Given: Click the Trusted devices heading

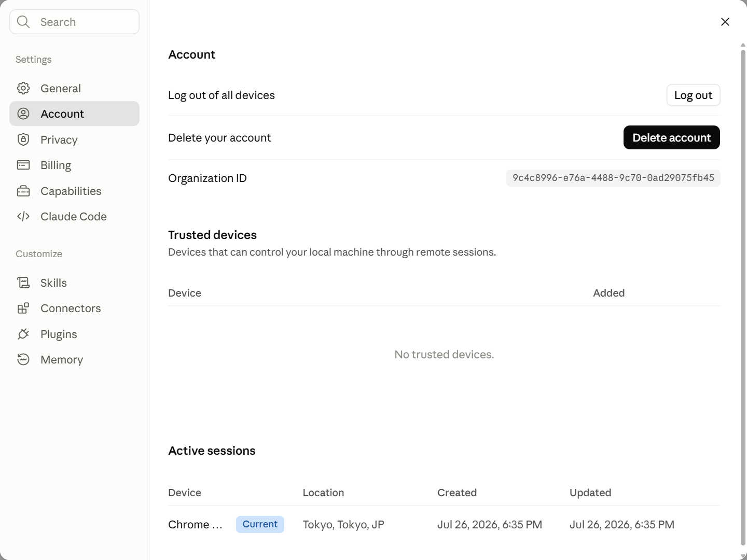Looking at the screenshot, I should (x=212, y=235).
